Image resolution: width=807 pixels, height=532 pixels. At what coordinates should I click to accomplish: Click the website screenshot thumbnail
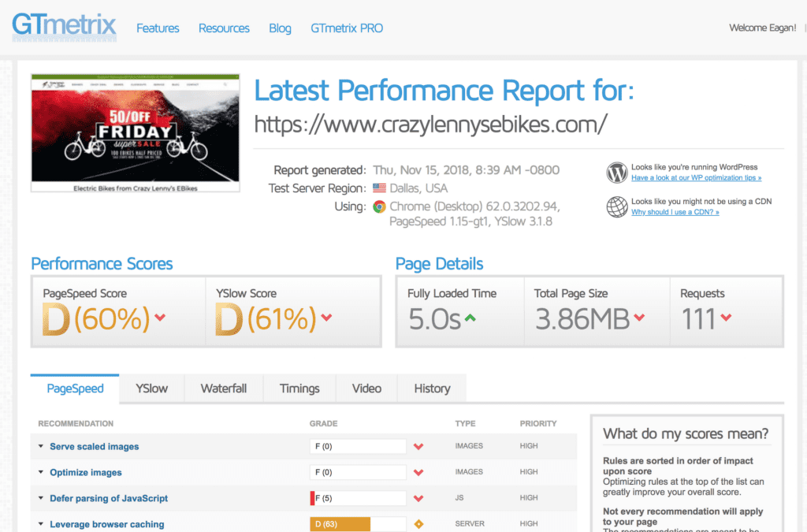coord(136,133)
